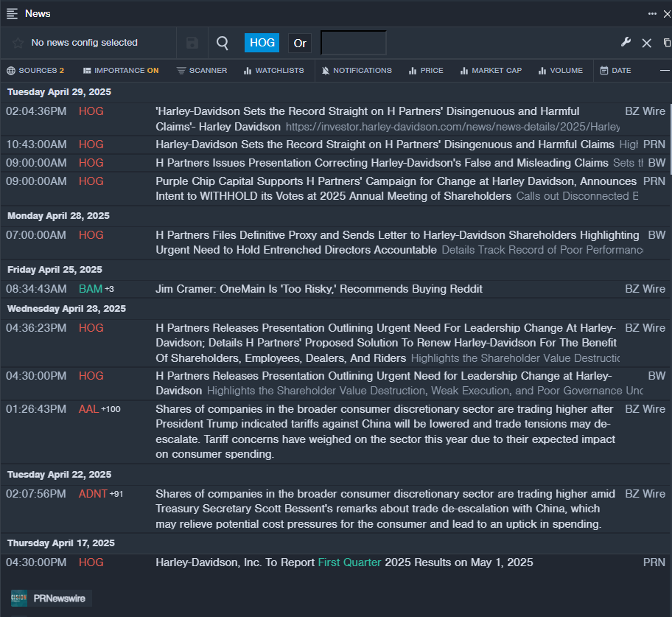The image size is (672, 617).
Task: Click the BAM ticker symbol
Action: tap(91, 289)
